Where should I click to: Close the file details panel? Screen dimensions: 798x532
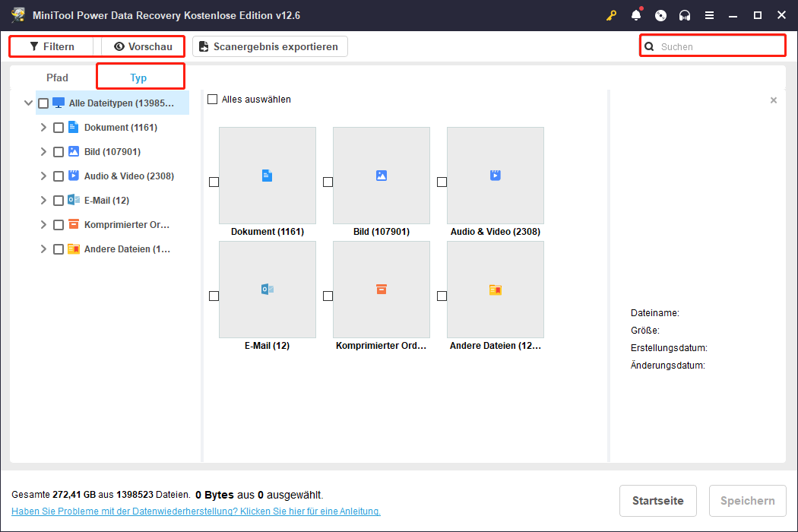(x=774, y=100)
